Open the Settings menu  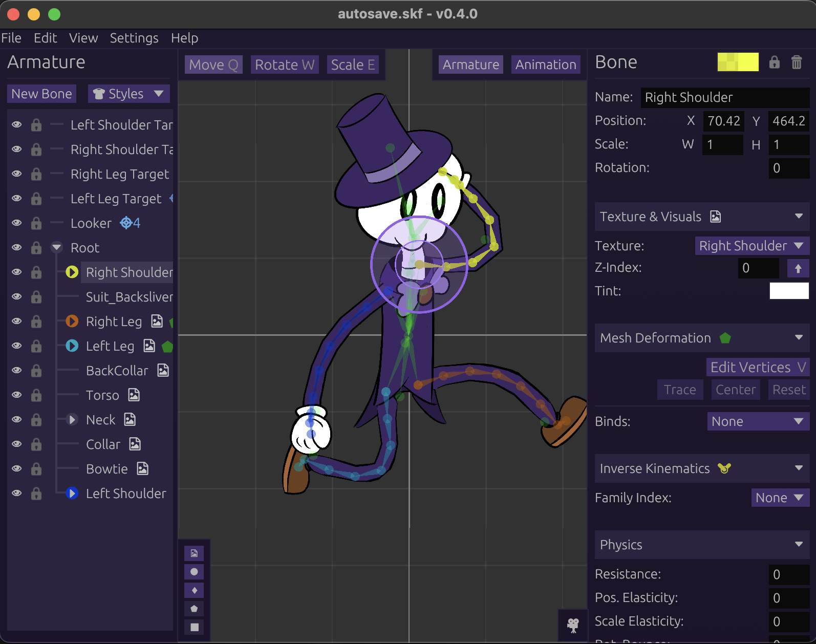[134, 38]
